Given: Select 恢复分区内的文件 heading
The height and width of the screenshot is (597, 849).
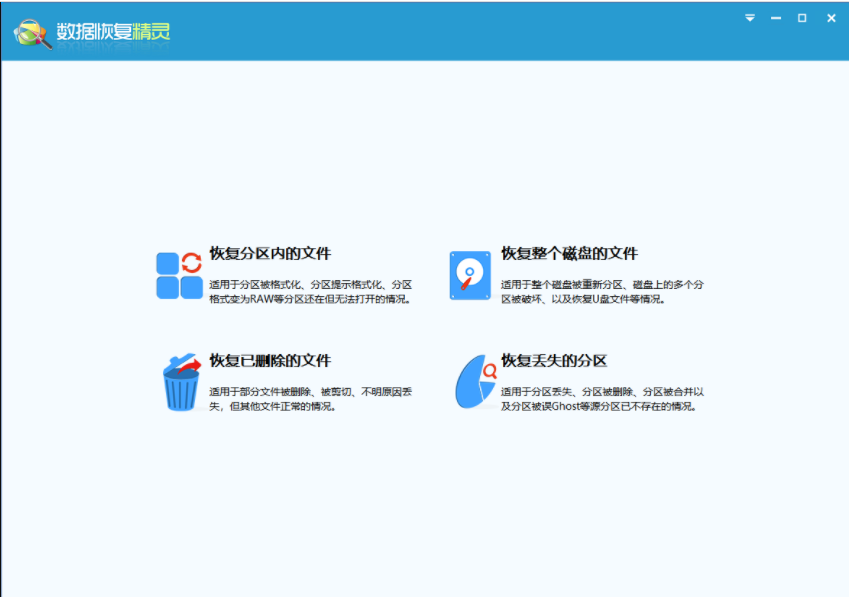Looking at the screenshot, I should [270, 253].
